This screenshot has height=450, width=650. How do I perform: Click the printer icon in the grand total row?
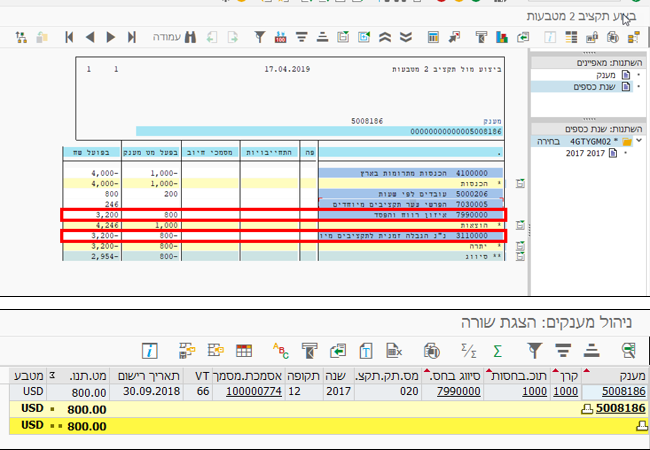(642, 426)
